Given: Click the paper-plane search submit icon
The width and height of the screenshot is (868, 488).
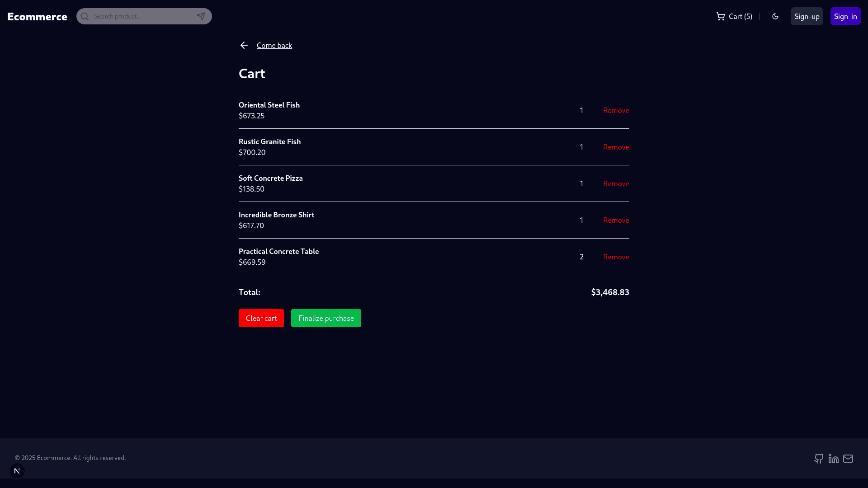Looking at the screenshot, I should pyautogui.click(x=201, y=16).
